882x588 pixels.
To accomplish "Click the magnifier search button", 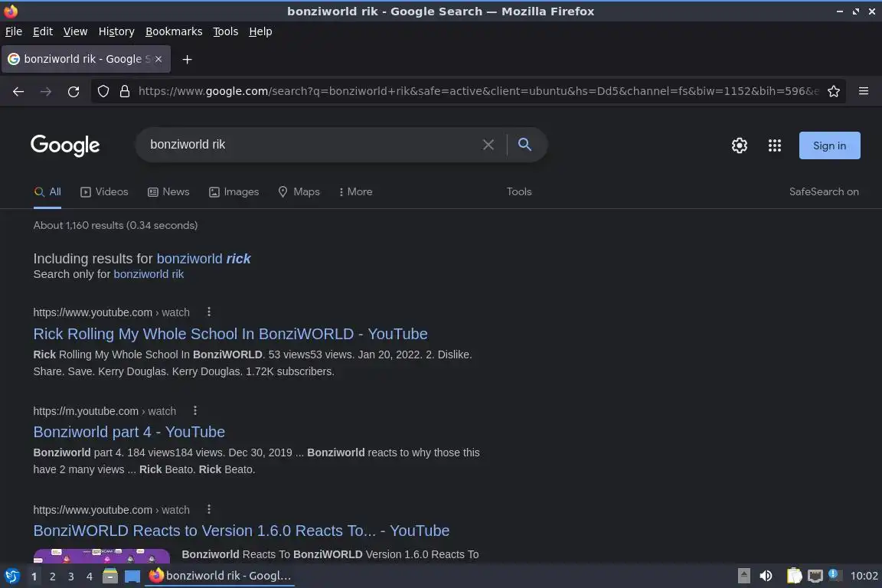I will pos(524,145).
